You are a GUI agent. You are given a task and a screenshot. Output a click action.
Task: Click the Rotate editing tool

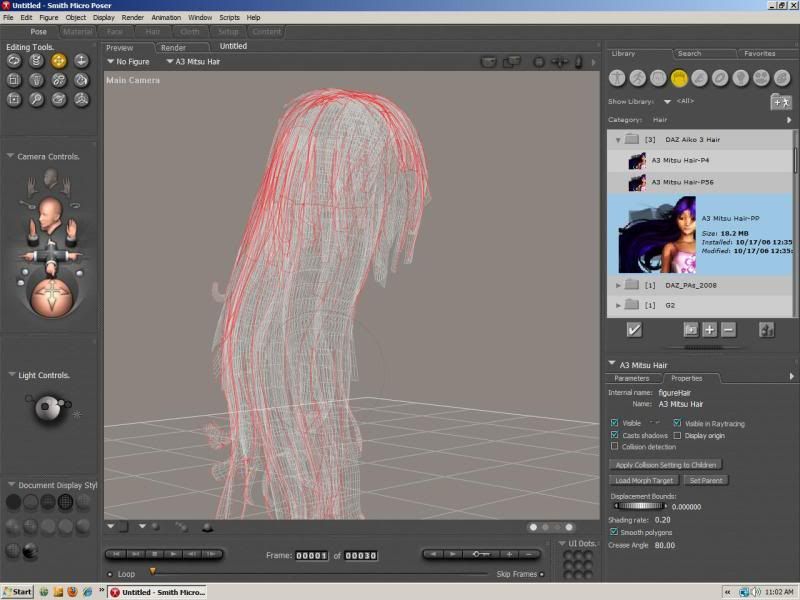pos(15,61)
